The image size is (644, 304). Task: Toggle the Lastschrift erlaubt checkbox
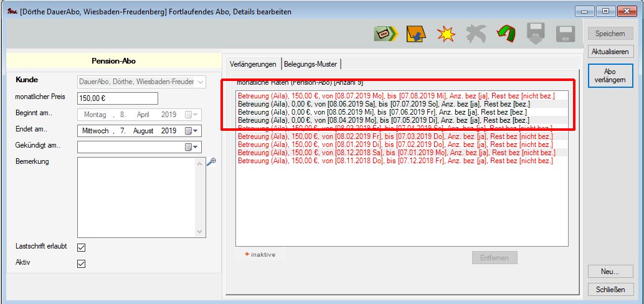point(81,247)
